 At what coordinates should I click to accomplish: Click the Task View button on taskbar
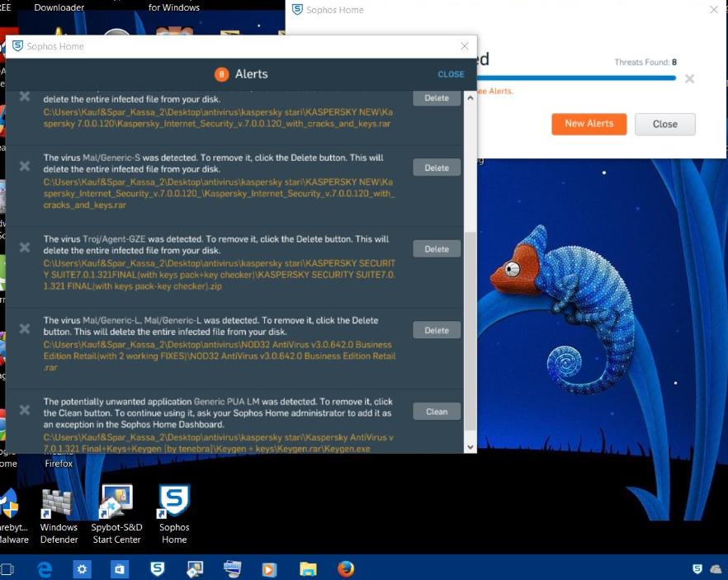tap(7, 569)
